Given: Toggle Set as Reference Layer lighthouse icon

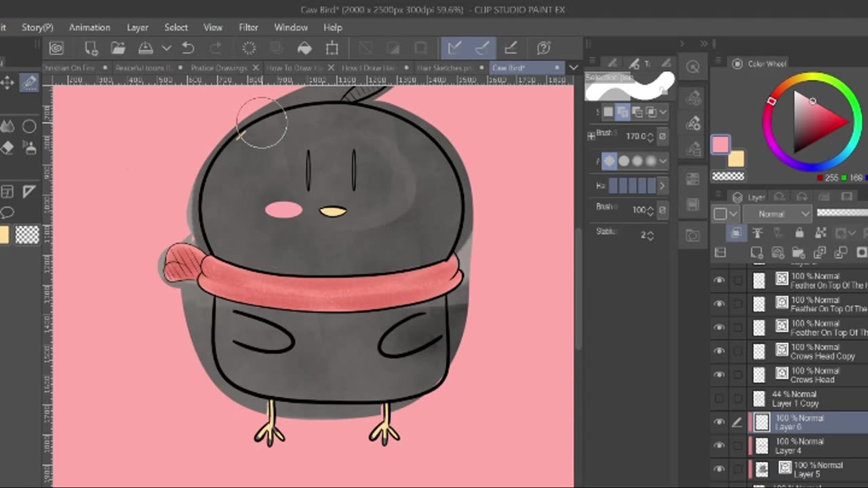Looking at the screenshot, I should coord(757,233).
